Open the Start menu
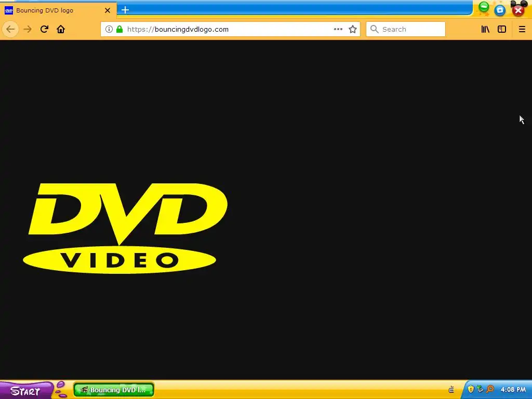Screen dimensions: 532x399 [25, 391]
